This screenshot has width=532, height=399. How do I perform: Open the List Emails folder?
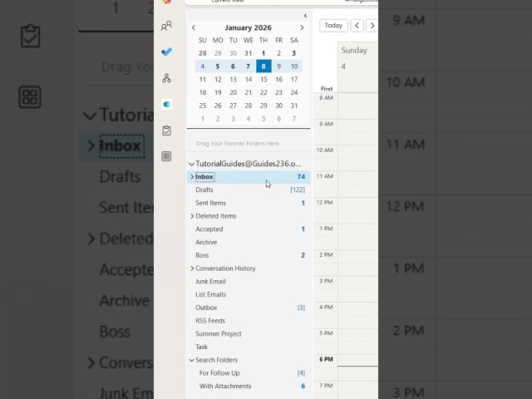coord(249,294)
